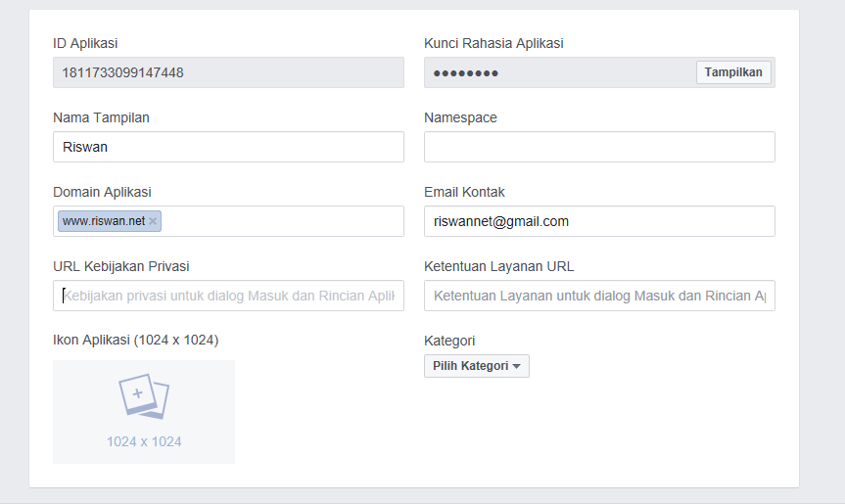Click the ID Aplikasi number field

tap(228, 72)
